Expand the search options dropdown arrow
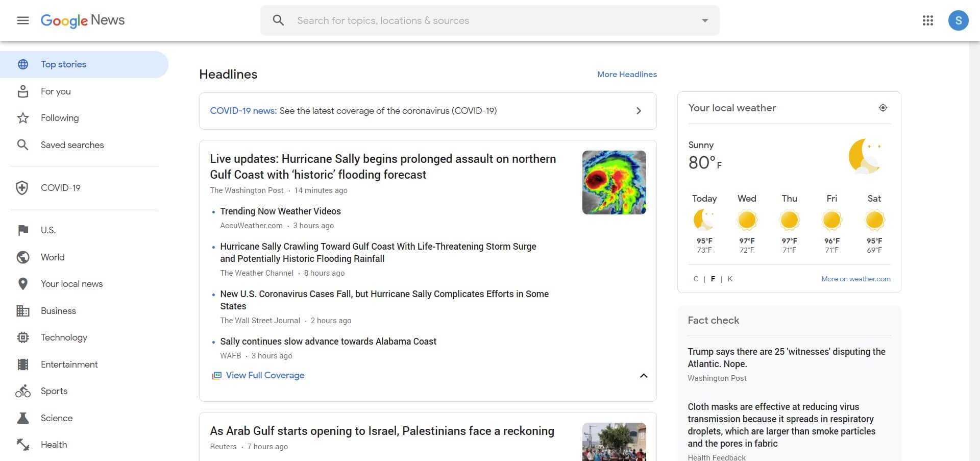This screenshot has height=461, width=980. coord(705,20)
